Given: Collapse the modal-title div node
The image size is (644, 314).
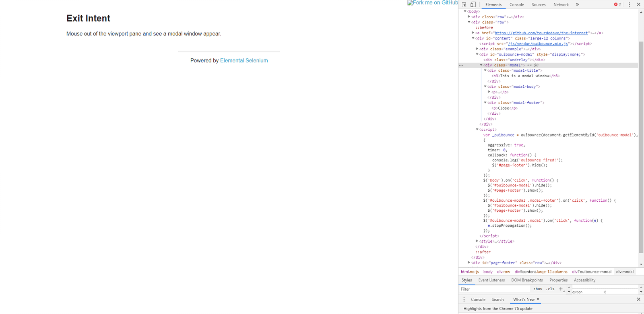Looking at the screenshot, I should (485, 70).
